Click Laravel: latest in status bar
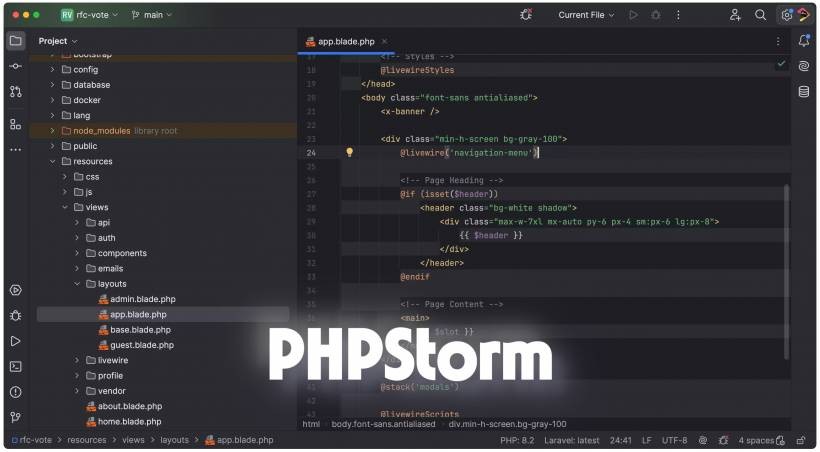This screenshot has height=452, width=820. click(x=572, y=440)
